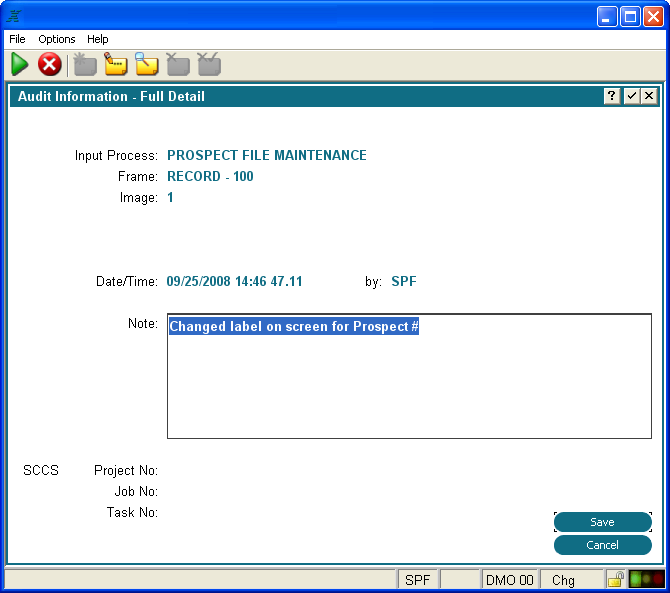
Task: Click the 'PROSPECT FILE MAINTENANCE' value
Action: [267, 155]
